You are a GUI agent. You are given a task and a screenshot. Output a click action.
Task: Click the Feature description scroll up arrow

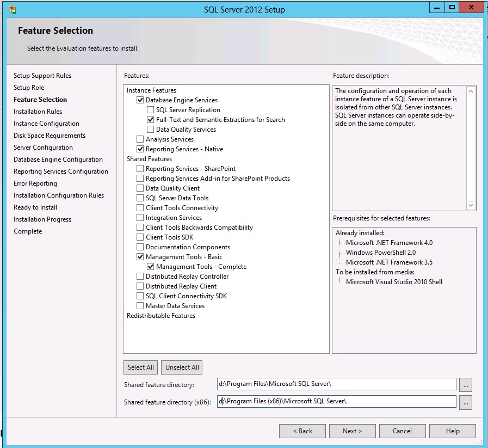pos(471,91)
